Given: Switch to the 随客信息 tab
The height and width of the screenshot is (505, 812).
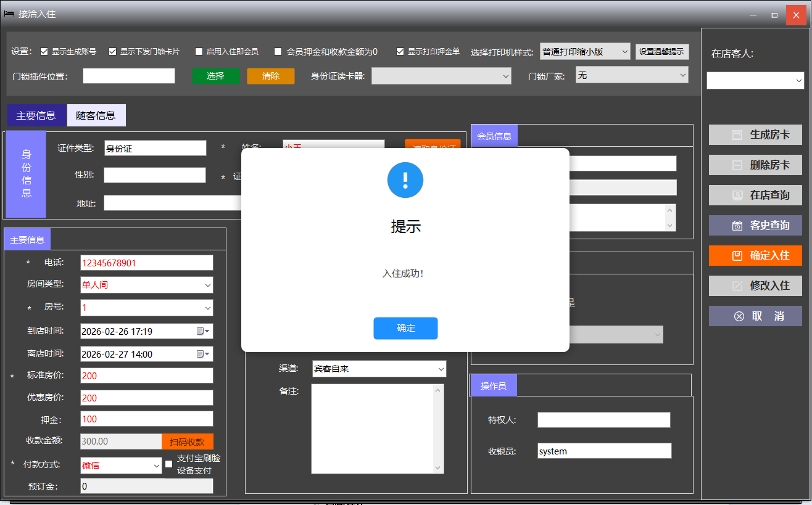Looking at the screenshot, I should point(96,115).
